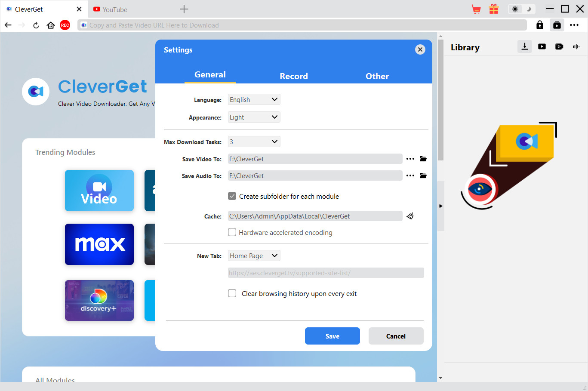Enable Clear browsing history upon every exit
This screenshot has width=588, height=391.
click(232, 293)
